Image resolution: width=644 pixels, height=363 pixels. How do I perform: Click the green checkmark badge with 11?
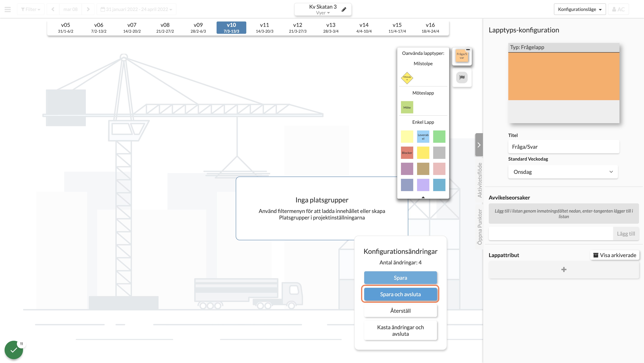[x=14, y=350]
